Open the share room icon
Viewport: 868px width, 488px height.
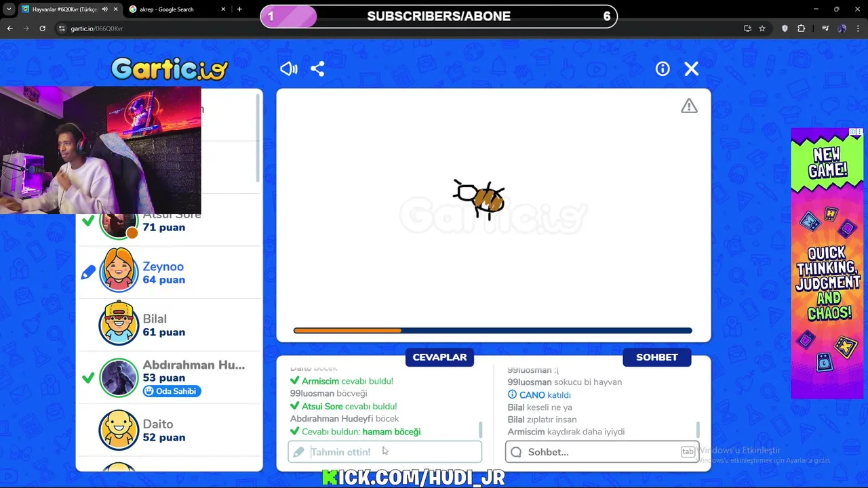[x=317, y=69]
